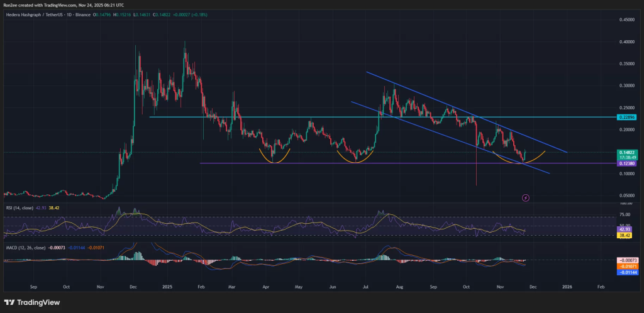
Task: Click the Dec label left of 2025
Action: (133, 286)
